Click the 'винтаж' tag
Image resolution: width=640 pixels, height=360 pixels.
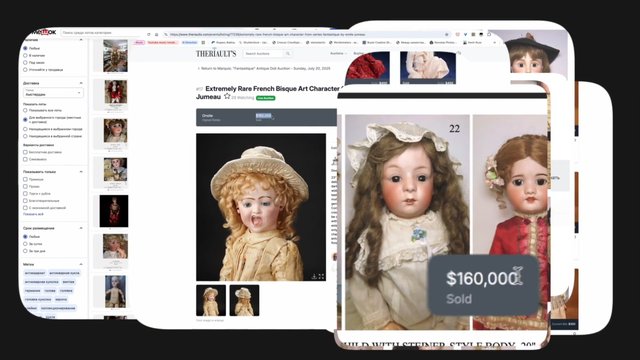[x=69, y=282]
